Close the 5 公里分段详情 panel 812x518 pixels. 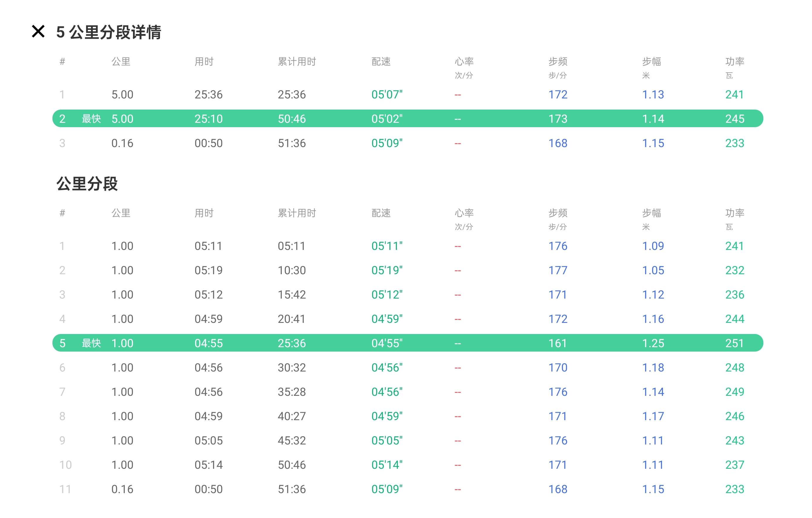tap(38, 31)
